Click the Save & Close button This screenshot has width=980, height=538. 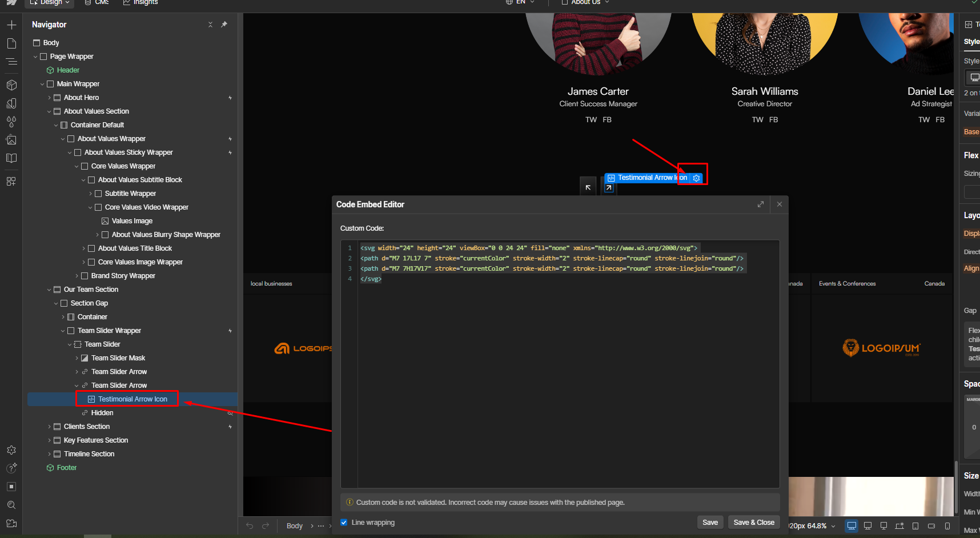(x=753, y=522)
